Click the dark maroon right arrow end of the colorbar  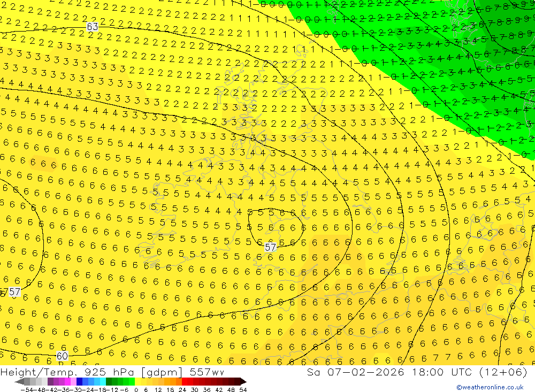[243, 381]
